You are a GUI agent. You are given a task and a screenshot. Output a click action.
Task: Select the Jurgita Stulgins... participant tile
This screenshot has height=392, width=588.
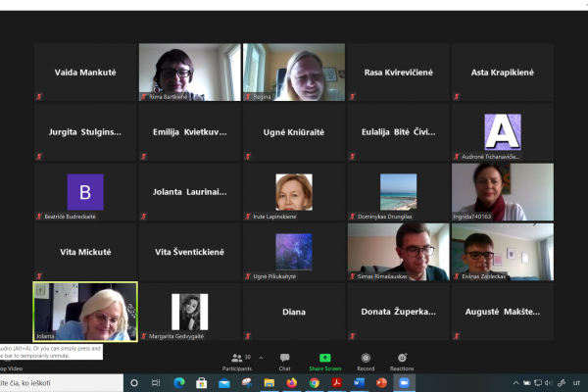pyautogui.click(x=85, y=132)
